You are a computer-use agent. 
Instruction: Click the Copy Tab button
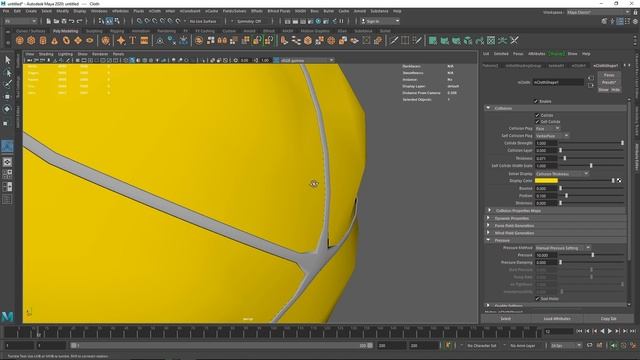pos(609,319)
